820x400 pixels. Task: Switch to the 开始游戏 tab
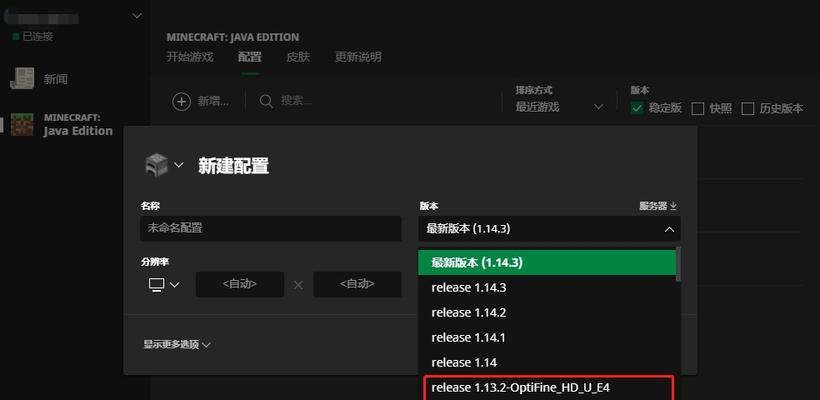[190, 56]
